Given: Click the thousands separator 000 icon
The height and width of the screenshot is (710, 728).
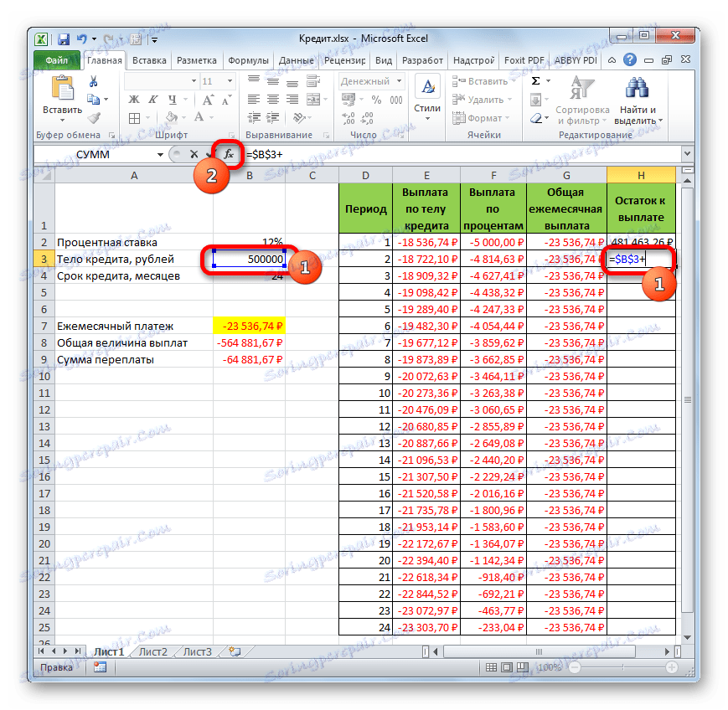Looking at the screenshot, I should (396, 100).
